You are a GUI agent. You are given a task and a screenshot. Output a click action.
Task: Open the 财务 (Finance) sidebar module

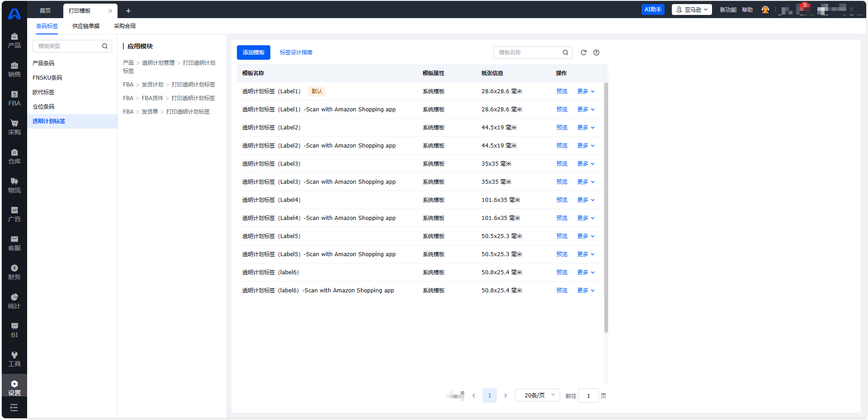tap(14, 272)
